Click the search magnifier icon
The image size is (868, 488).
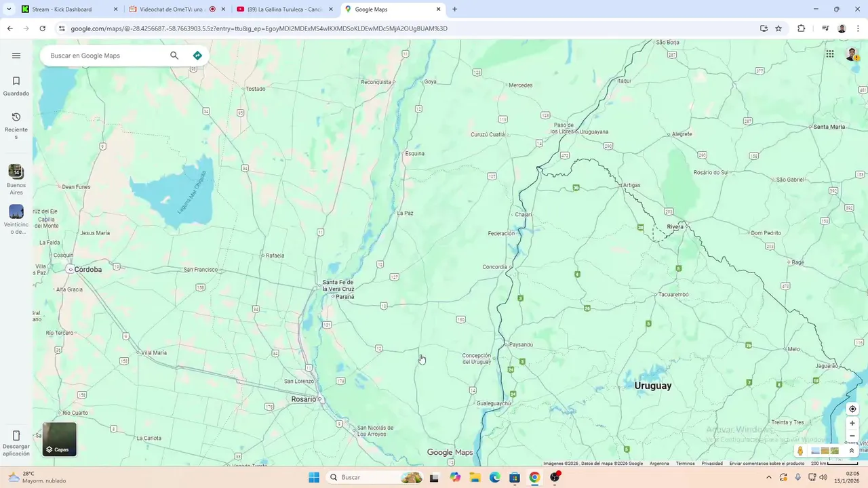(174, 56)
